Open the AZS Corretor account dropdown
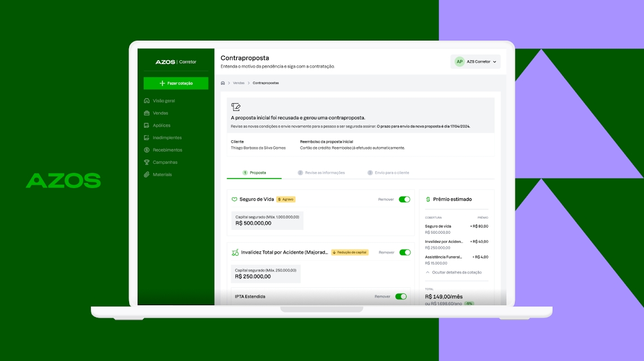 click(x=475, y=61)
